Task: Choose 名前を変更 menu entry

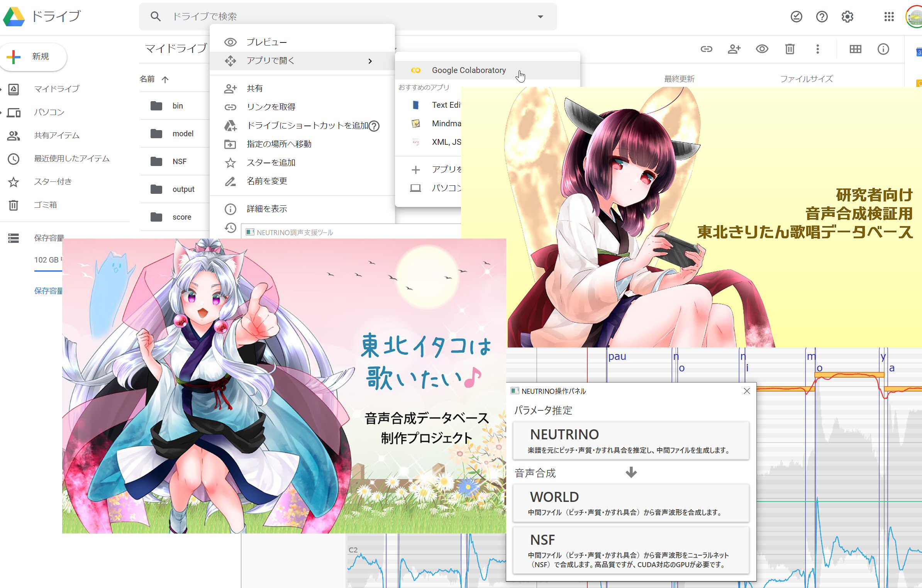Action: 302,181
